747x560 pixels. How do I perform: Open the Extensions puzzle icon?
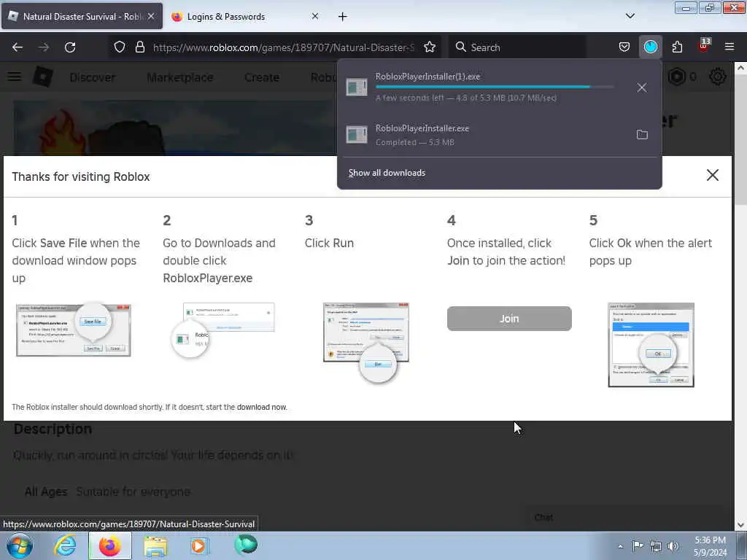[x=677, y=47]
